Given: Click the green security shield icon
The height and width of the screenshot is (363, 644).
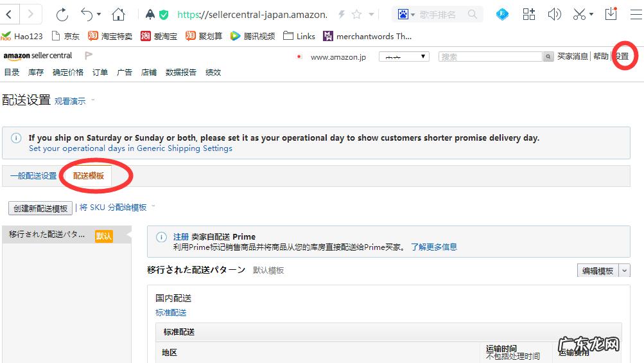Looking at the screenshot, I should click(164, 15).
